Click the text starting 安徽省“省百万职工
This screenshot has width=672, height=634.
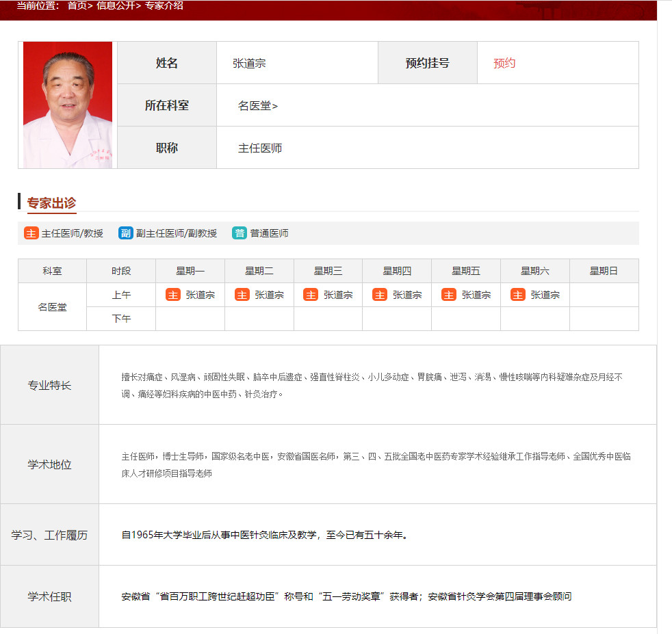(346, 596)
